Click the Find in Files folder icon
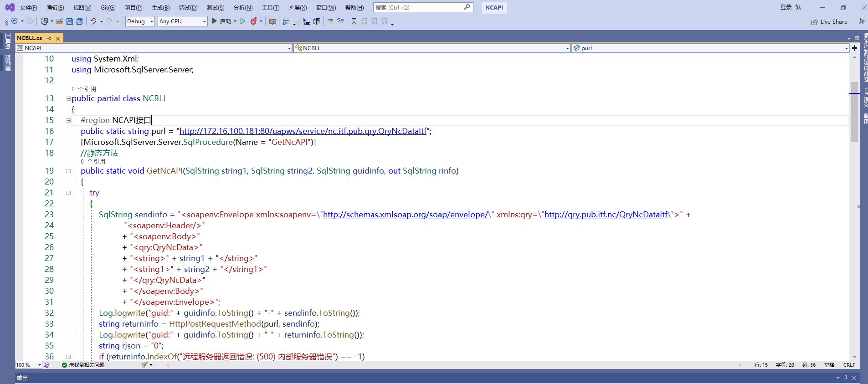 [x=273, y=21]
